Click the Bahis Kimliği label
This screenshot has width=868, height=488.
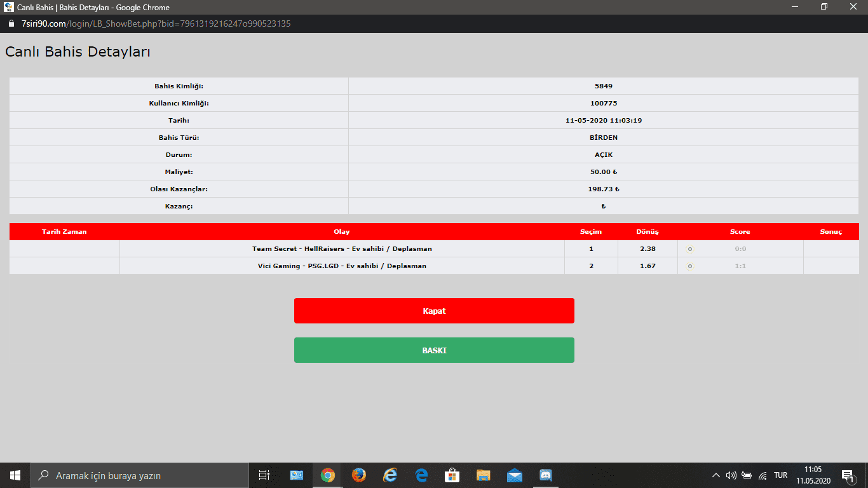click(179, 86)
